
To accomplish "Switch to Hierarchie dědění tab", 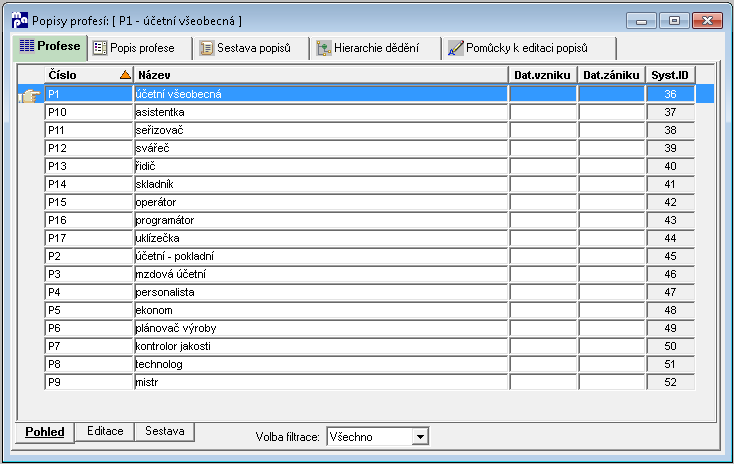I will click(x=375, y=48).
